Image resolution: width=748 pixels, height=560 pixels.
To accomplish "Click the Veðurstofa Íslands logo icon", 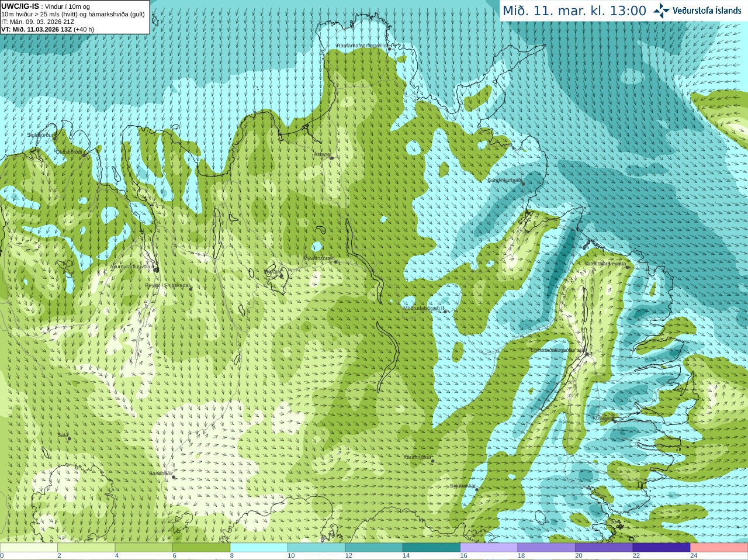I will point(662,11).
